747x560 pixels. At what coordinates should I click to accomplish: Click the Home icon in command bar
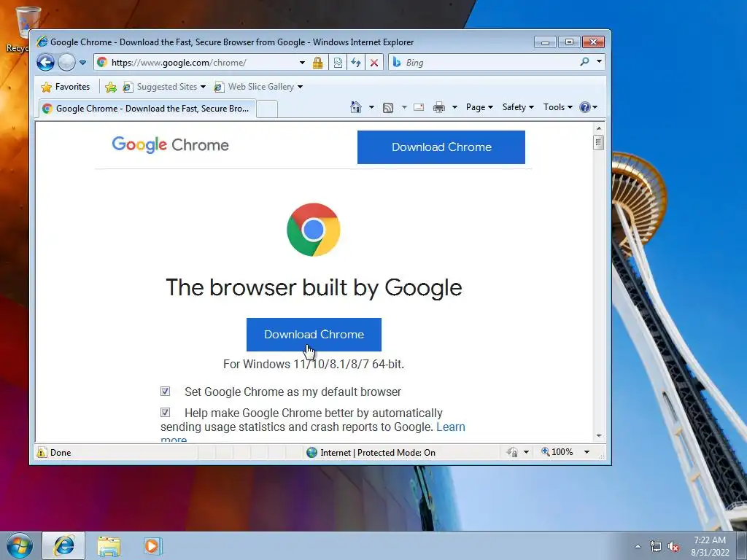click(x=356, y=107)
